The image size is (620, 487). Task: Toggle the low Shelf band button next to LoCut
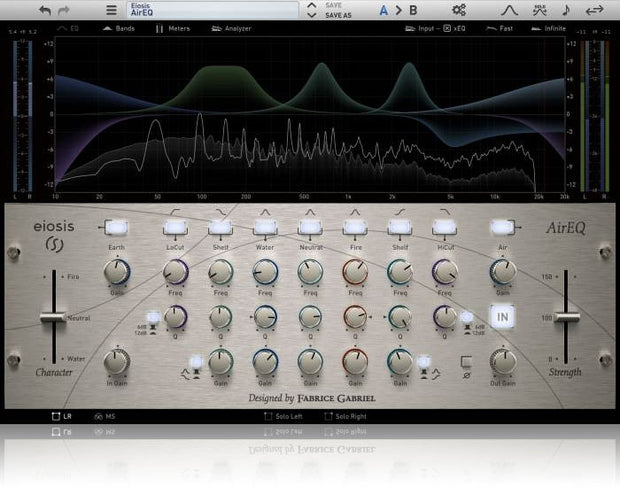(220, 228)
